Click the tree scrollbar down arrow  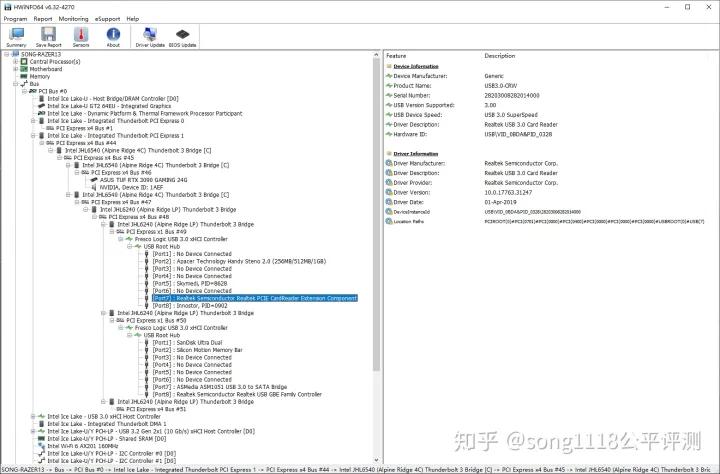[x=377, y=459]
